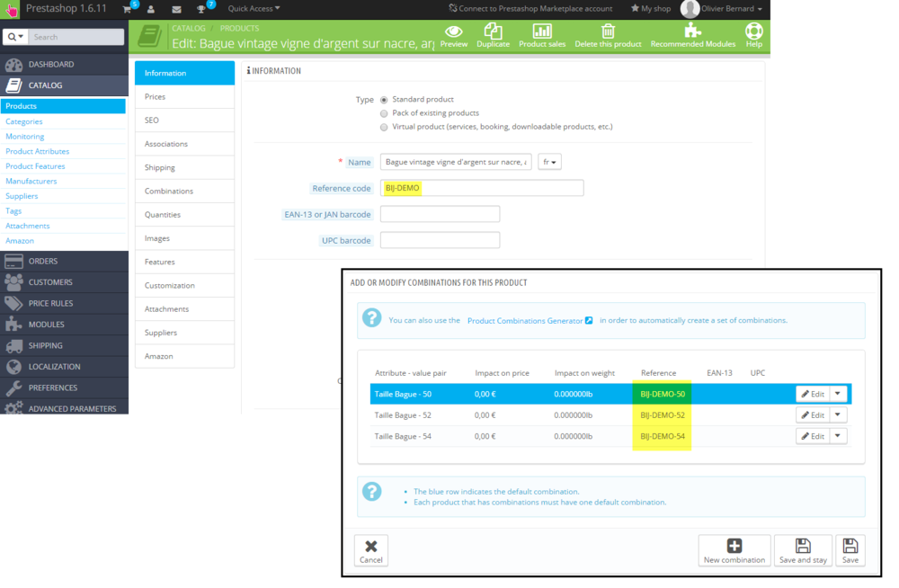This screenshot has width=899, height=588.
Task: Click the Catalog book icon in sidebar
Action: click(13, 85)
